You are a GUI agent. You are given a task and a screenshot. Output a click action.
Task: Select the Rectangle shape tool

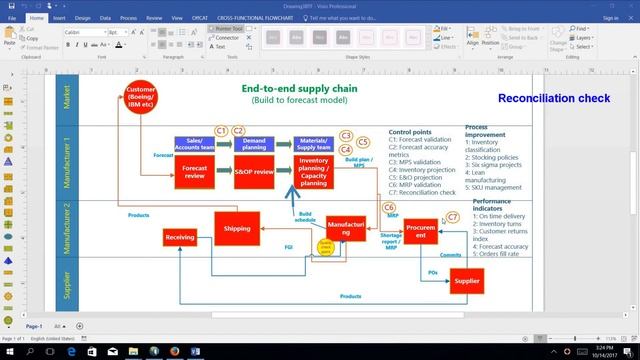[249, 29]
